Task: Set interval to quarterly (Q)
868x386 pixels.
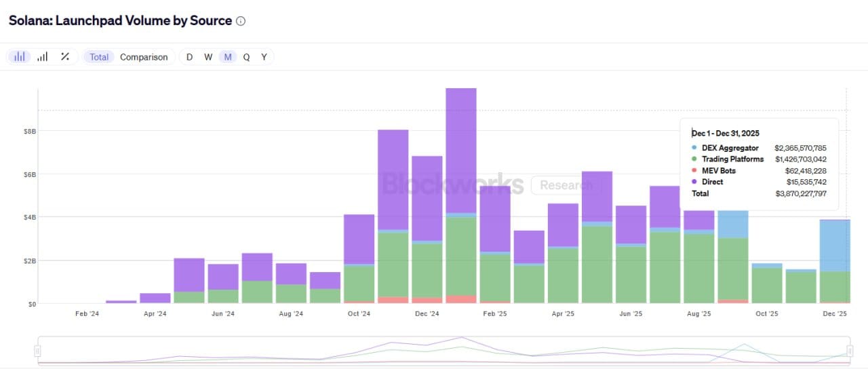Action: point(246,57)
